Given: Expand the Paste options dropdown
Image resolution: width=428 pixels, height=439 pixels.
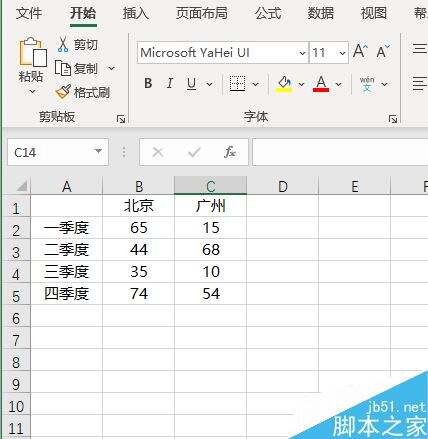Looking at the screenshot, I should (x=32, y=91).
